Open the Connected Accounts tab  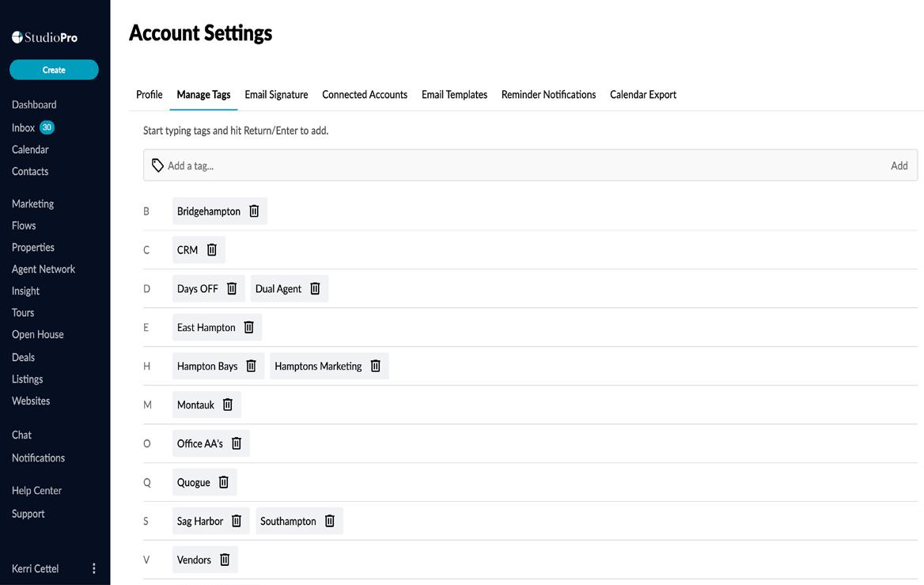(x=365, y=95)
